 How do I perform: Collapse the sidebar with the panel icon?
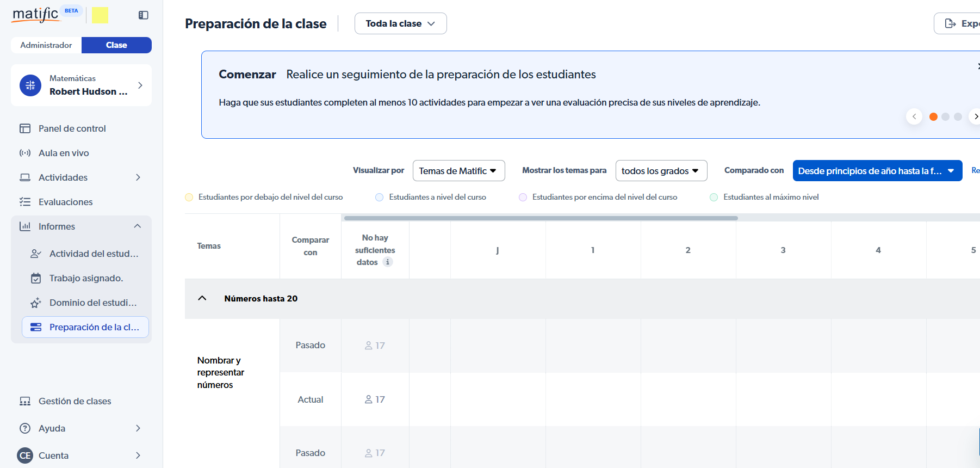tap(144, 15)
